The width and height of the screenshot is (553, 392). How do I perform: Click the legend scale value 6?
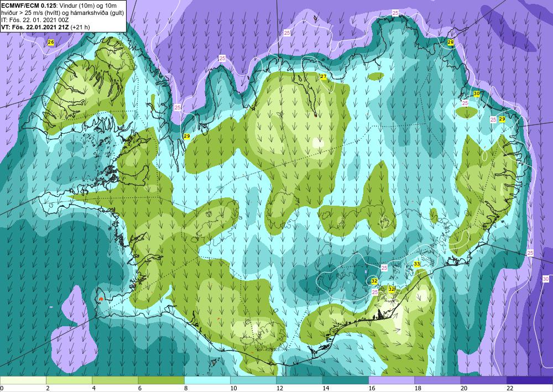(x=140, y=388)
